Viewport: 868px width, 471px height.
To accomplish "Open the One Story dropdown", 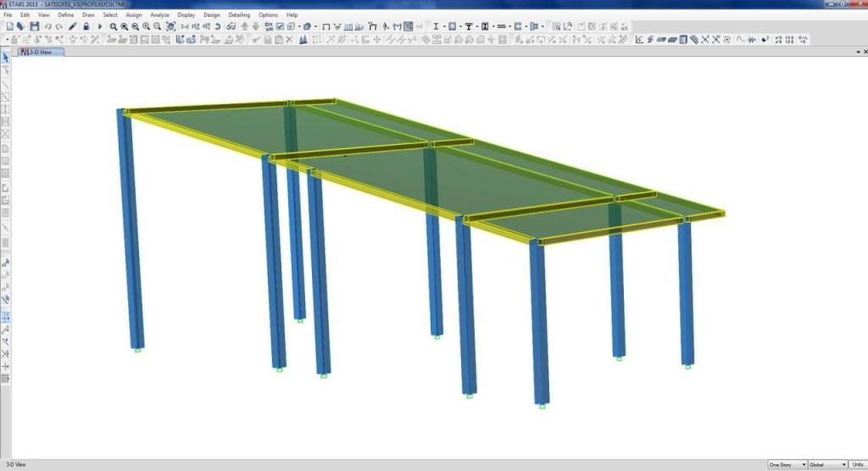I will pyautogui.click(x=786, y=464).
